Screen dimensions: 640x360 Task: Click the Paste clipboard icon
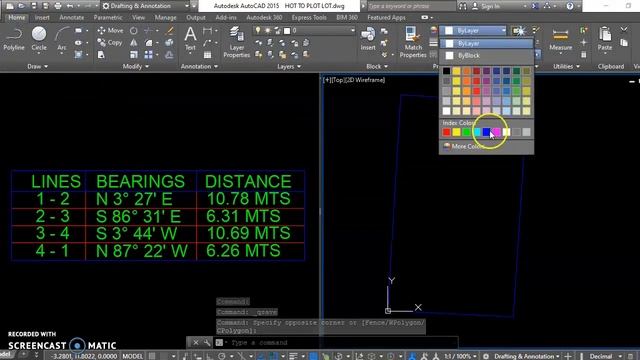coord(604,39)
